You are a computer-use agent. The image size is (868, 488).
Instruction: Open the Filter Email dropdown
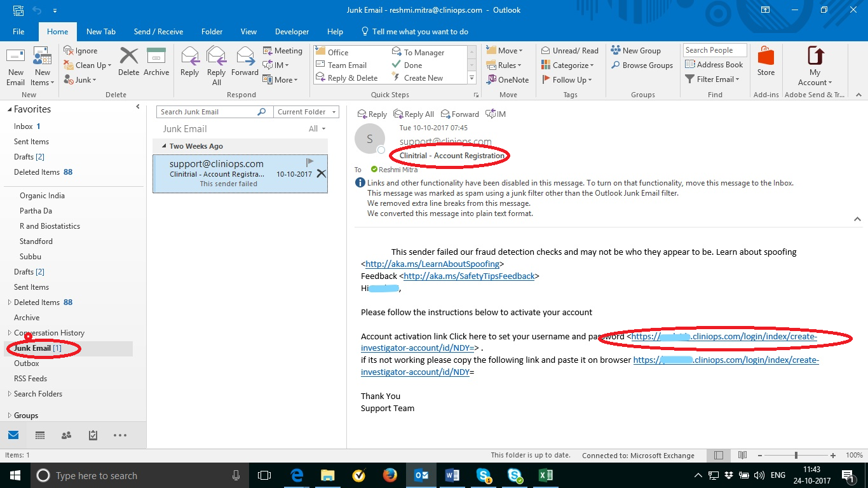pyautogui.click(x=712, y=79)
